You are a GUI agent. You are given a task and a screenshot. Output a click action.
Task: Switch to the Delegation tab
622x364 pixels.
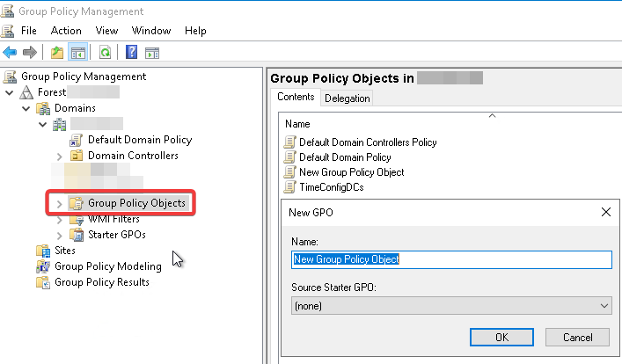tap(348, 98)
